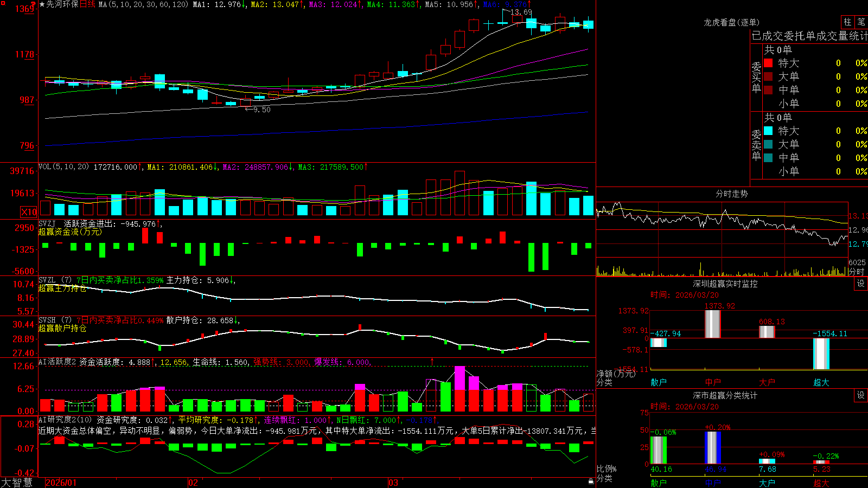Click the blue 中户 46.94 ratio bar
The width and height of the screenshot is (868, 488).
coord(713,448)
